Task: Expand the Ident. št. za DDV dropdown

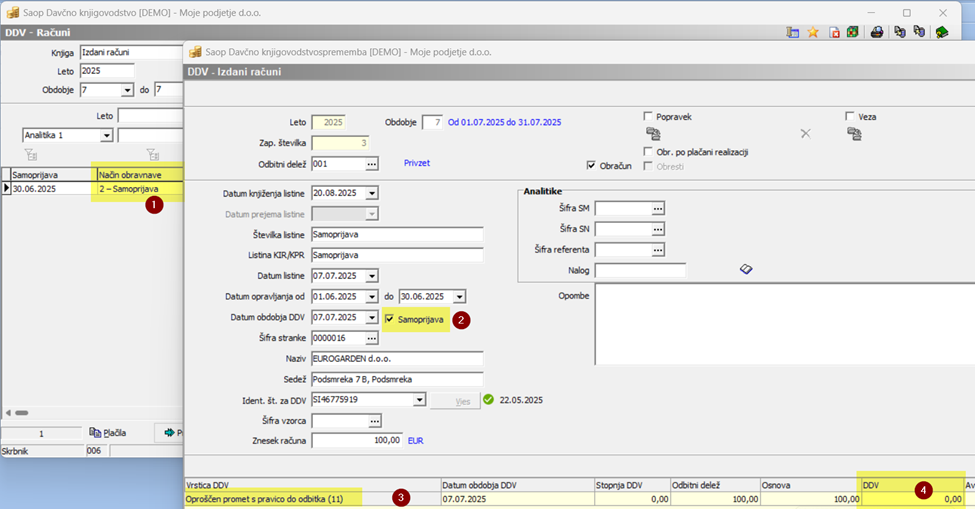Action: pyautogui.click(x=419, y=400)
